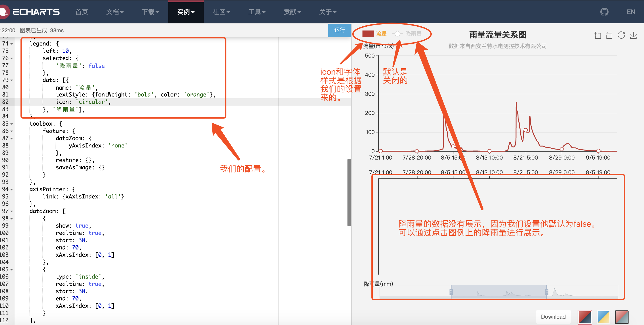644x325 pixels.
Task: Fold the dataZoom array at line 97
Action: click(12, 211)
